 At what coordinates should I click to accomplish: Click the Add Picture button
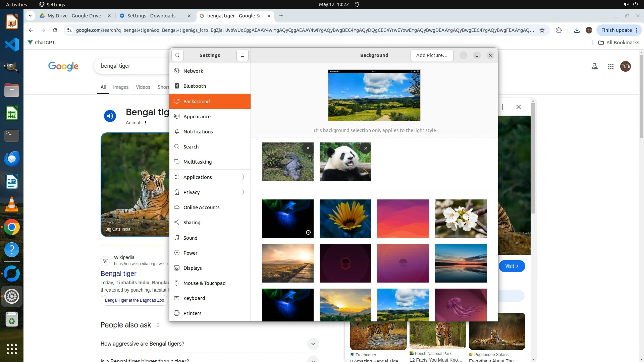click(431, 55)
